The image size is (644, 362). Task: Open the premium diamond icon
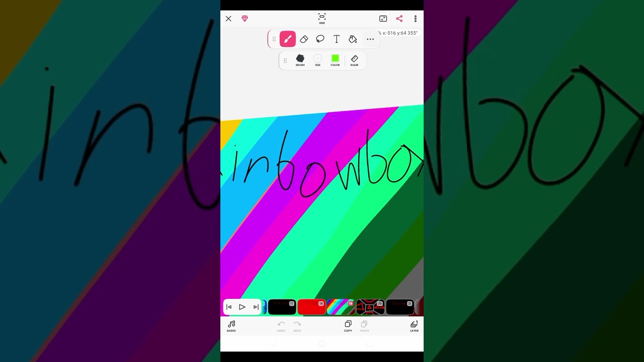tap(245, 19)
